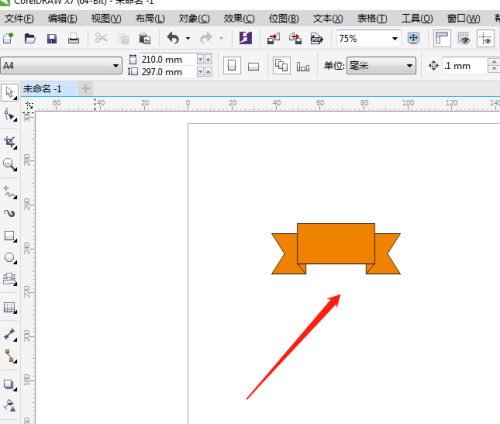The width and height of the screenshot is (500, 424).
Task: Open the 效果(C) menu
Action: click(x=239, y=18)
